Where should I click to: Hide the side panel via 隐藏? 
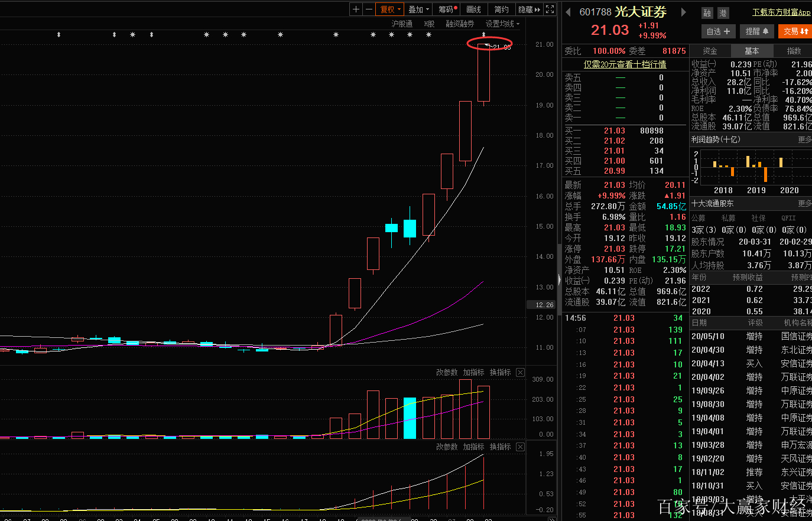click(x=529, y=9)
